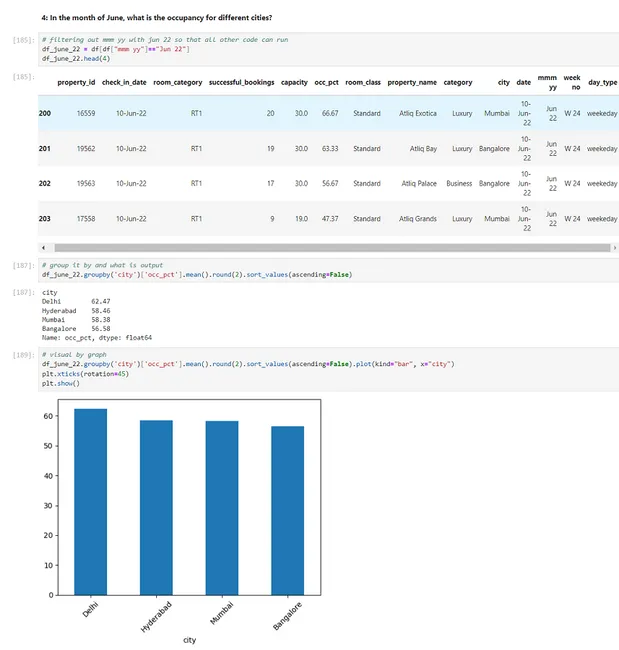Click the occ_pct value 56.67
Viewport: 619px width, 650px height.
pos(330,183)
